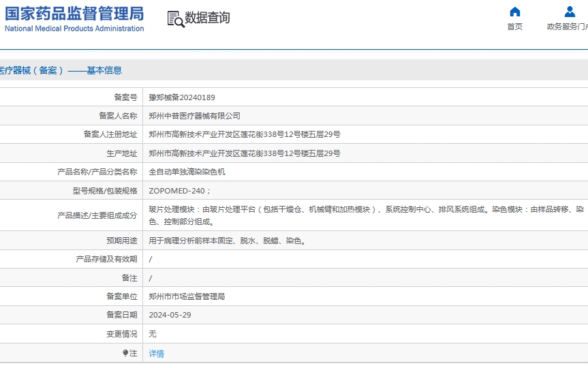This screenshot has height=368, width=588.
Task: Click the 型号规格/包装规格 label
Action: [105, 191]
